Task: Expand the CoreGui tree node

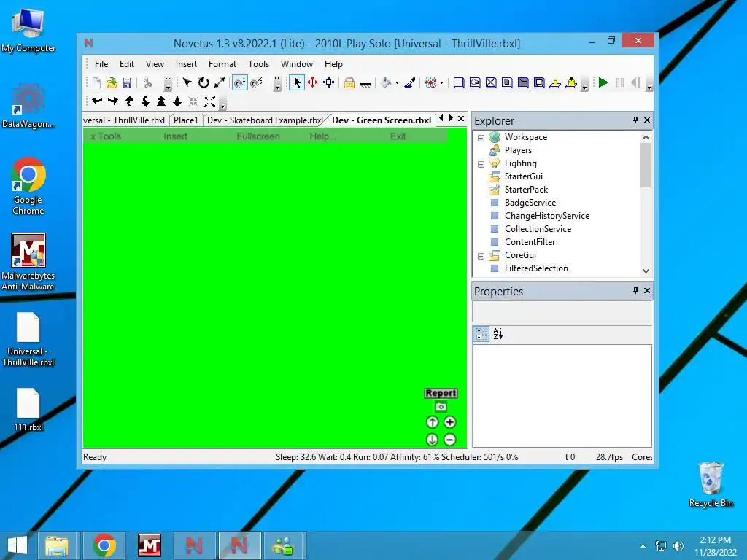Action: (481, 256)
